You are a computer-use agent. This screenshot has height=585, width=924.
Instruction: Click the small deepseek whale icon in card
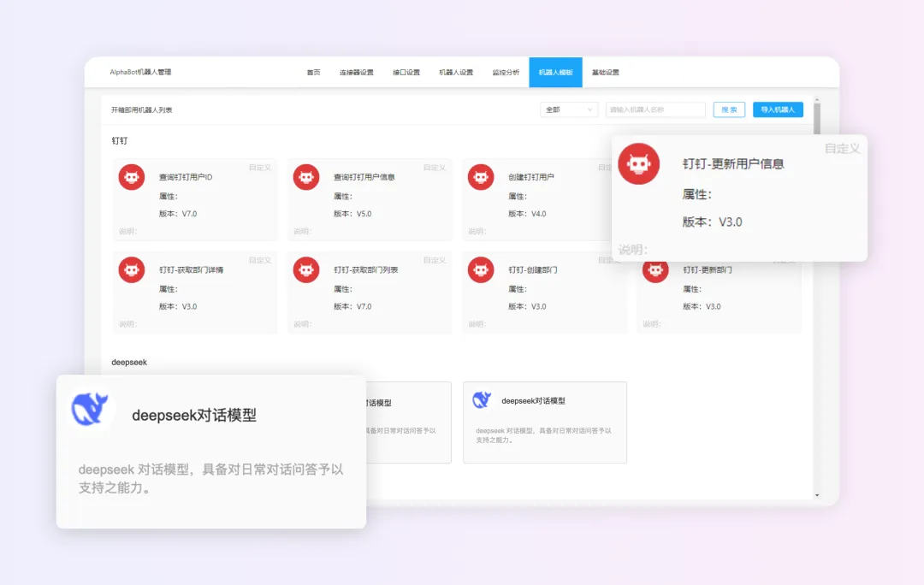click(482, 399)
